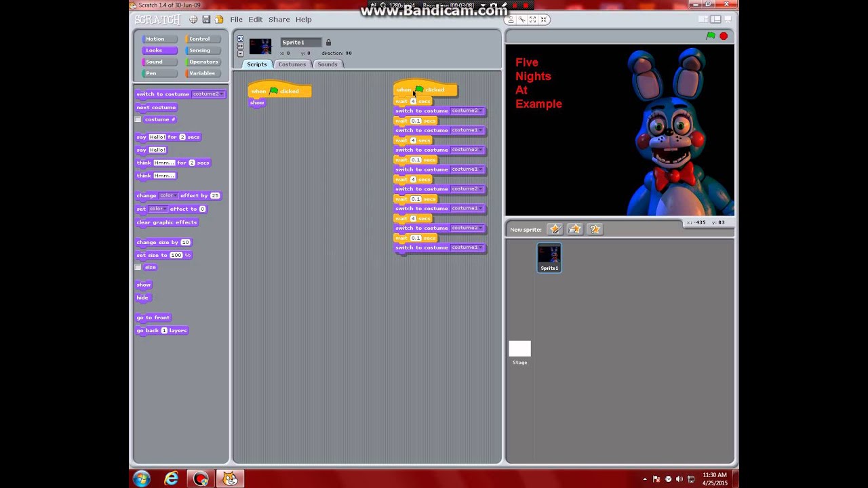
Task: Click the left 'when flag clicked' hat block
Action: tap(279, 90)
